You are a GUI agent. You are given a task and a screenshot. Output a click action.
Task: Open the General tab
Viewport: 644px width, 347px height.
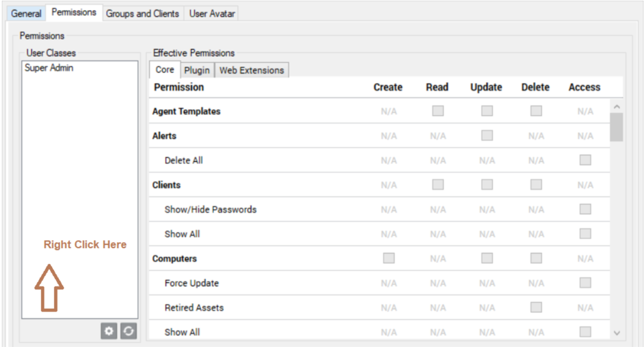pos(26,14)
